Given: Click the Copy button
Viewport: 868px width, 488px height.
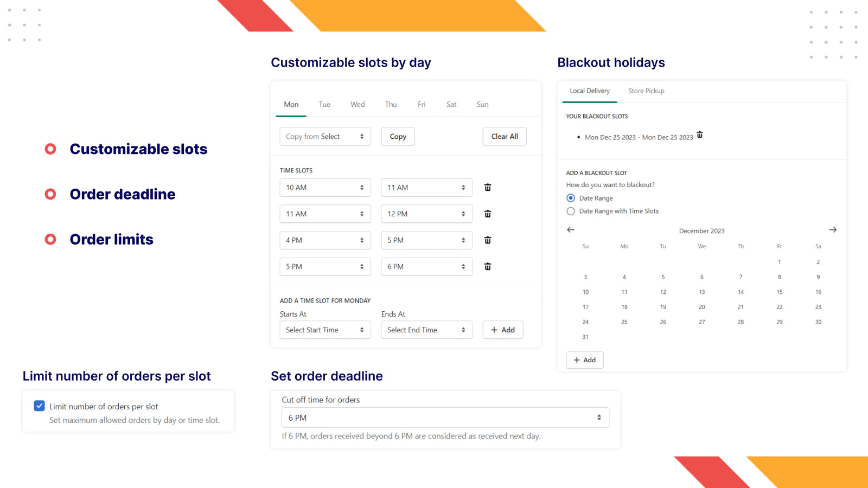Looking at the screenshot, I should [398, 136].
